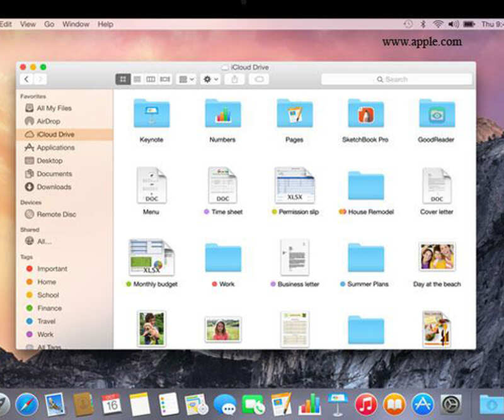Click the Share toolbar icon
This screenshot has height=420, width=504.
click(234, 79)
